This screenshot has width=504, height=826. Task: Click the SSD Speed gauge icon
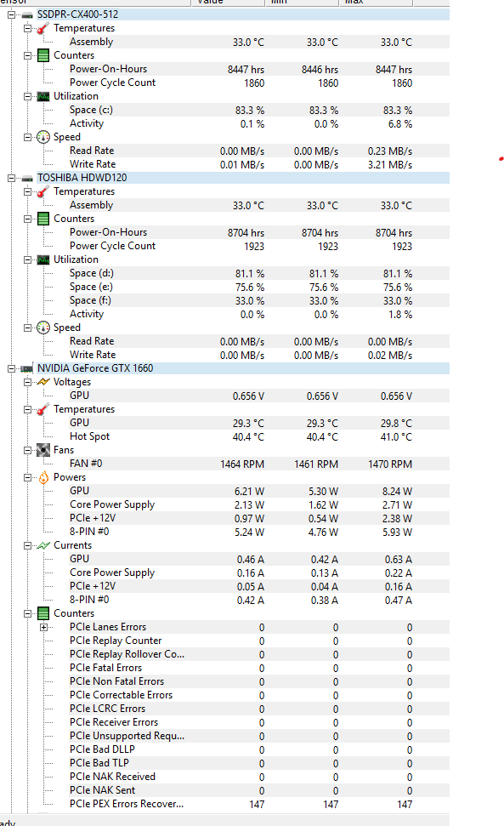pos(43,137)
